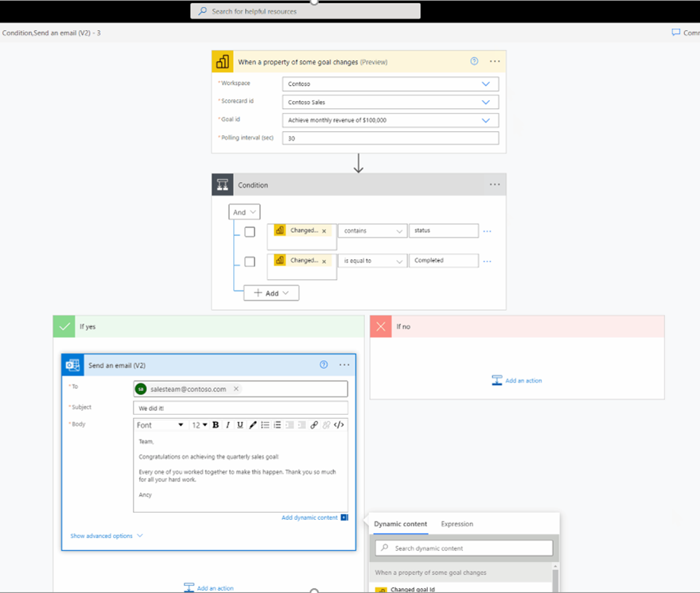Open Send an email more options menu
Image resolution: width=700 pixels, height=593 pixels.
(x=344, y=365)
